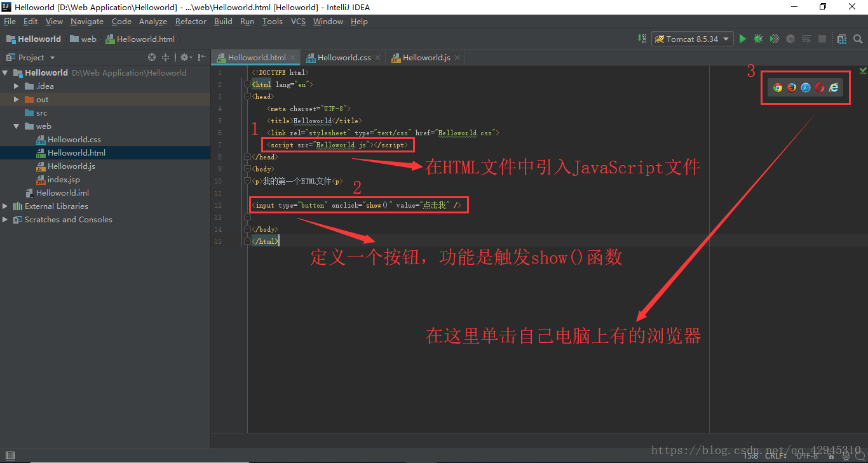Click the CRLF line separator selector

[x=776, y=455]
